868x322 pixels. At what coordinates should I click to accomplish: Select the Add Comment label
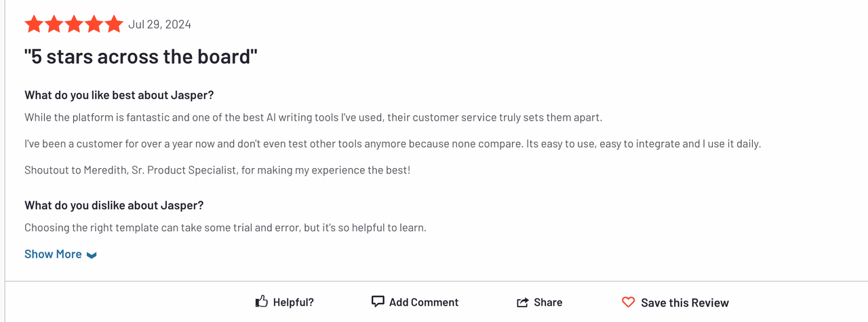point(424,302)
